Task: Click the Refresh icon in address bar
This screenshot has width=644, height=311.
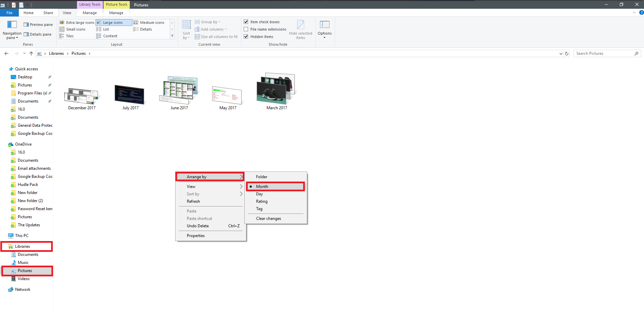Action: 567,53
